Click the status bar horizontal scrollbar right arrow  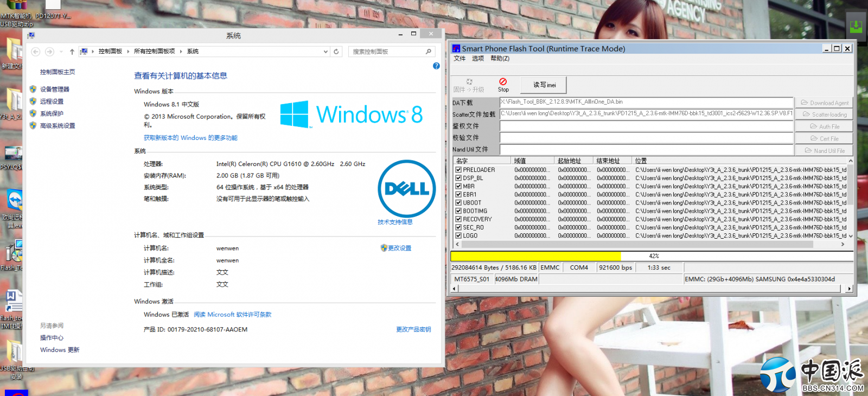850,289
